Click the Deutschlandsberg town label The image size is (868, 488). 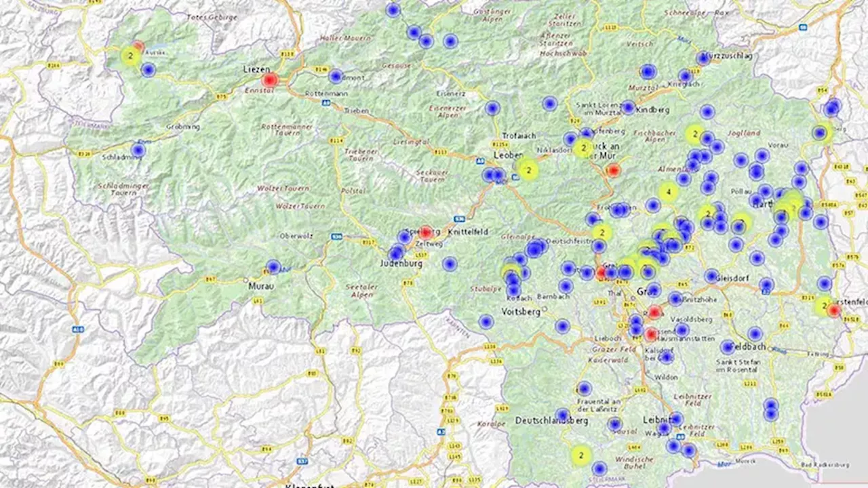click(x=551, y=421)
